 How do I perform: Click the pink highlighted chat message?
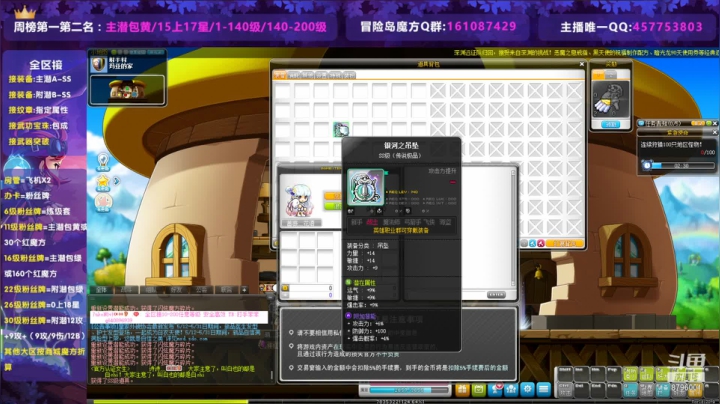click(179, 317)
